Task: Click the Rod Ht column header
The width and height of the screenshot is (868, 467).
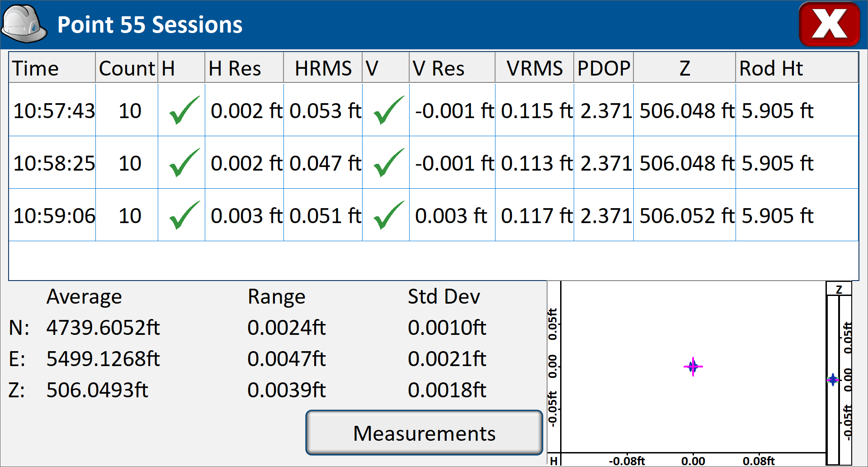Action: 797,68
